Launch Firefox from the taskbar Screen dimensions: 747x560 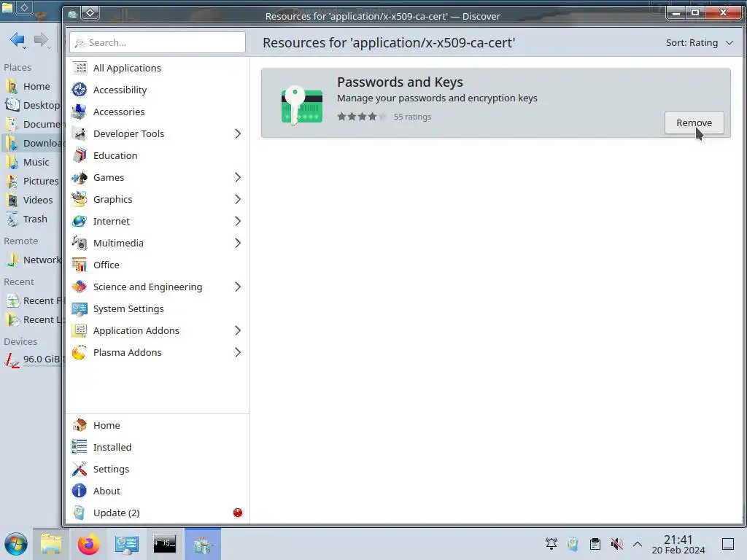tap(88, 544)
